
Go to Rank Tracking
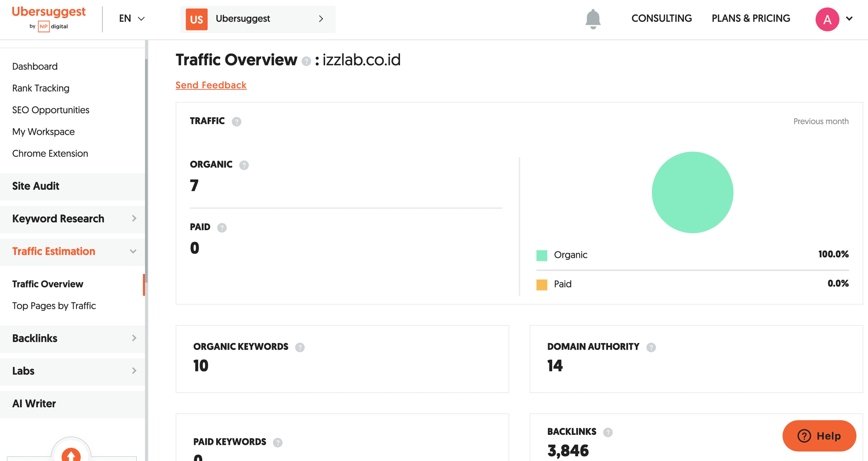(41, 88)
